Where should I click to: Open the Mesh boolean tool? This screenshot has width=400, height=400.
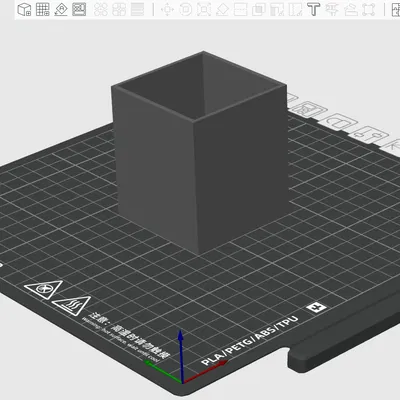click(x=259, y=9)
